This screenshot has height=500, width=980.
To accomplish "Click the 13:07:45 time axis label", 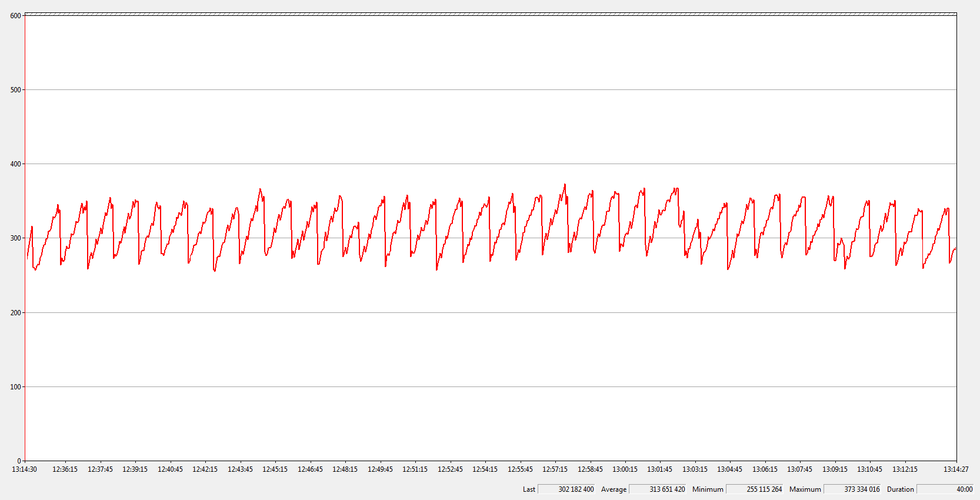I will pyautogui.click(x=800, y=469).
